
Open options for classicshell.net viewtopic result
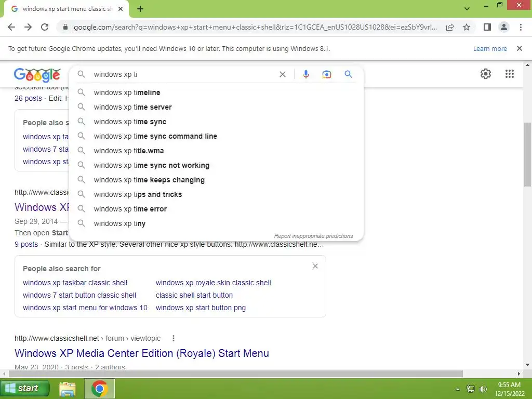point(174,338)
